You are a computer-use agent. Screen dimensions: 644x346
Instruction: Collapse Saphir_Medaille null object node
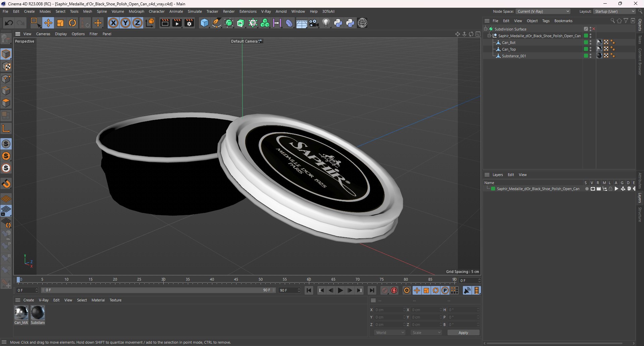pos(489,36)
